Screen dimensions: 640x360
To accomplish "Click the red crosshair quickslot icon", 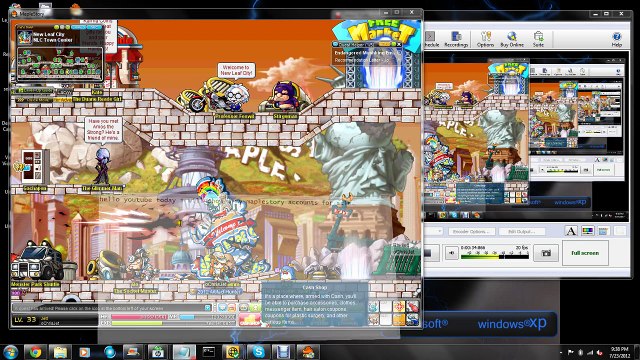I will (x=399, y=307).
